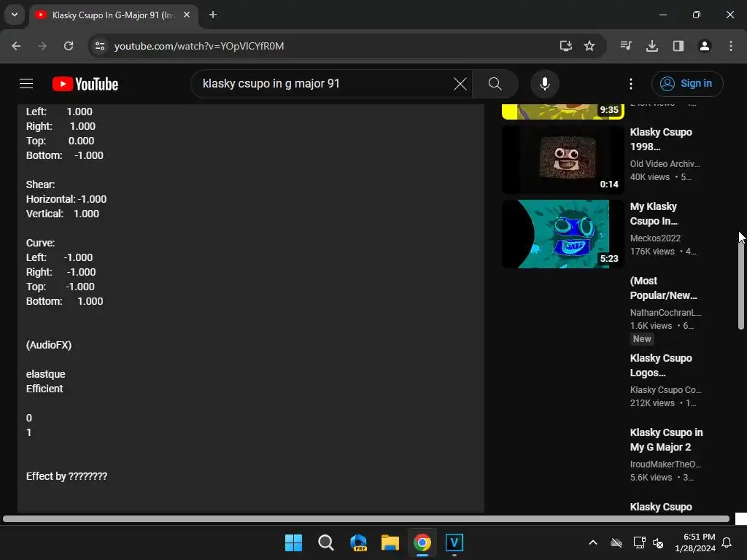
Task: Click the Sign in button
Action: [687, 84]
